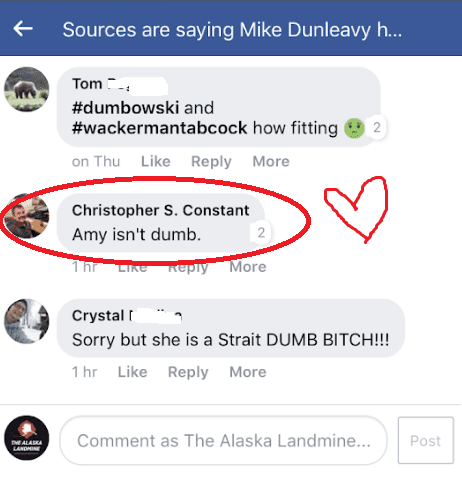Focus the Comment as The Alaska Landmine field
The width and height of the screenshot is (462, 480).
click(224, 440)
